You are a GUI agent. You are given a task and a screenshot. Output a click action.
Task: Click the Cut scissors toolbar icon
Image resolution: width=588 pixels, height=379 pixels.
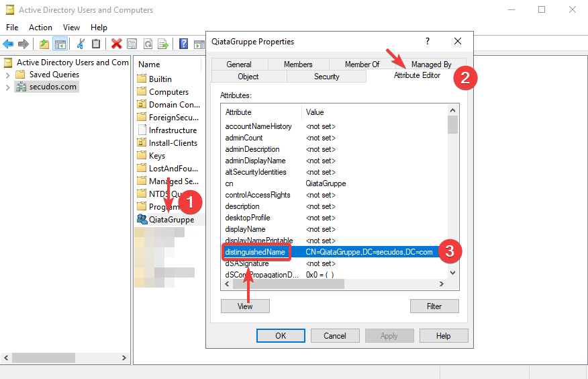pos(81,44)
